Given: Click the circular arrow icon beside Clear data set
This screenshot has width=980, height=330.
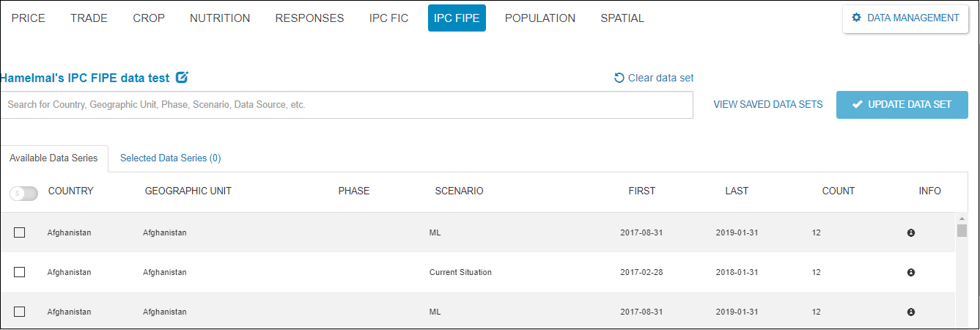Looking at the screenshot, I should pyautogui.click(x=619, y=78).
